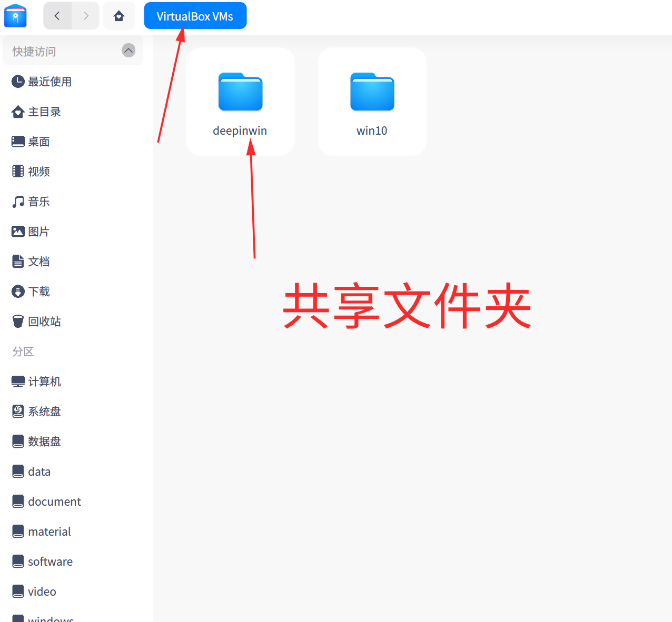Viewport: 672px width, 622px height.
Task: Select the deepinwin folder icon
Action: (x=240, y=92)
